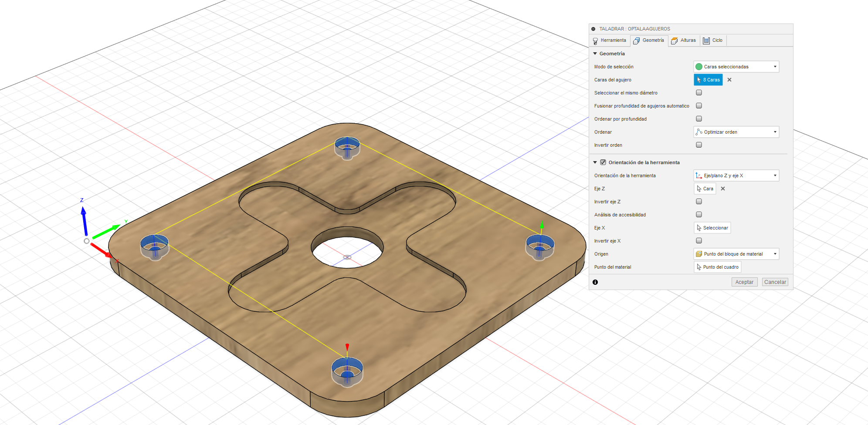The width and height of the screenshot is (868, 425).
Task: Open the Orientación de la herramienta dropdown
Action: pyautogui.click(x=736, y=175)
